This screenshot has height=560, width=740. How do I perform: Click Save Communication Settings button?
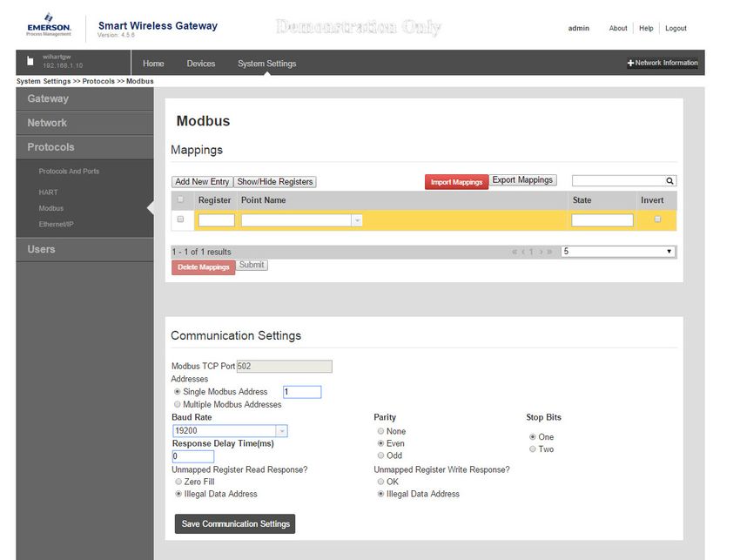pyautogui.click(x=235, y=524)
